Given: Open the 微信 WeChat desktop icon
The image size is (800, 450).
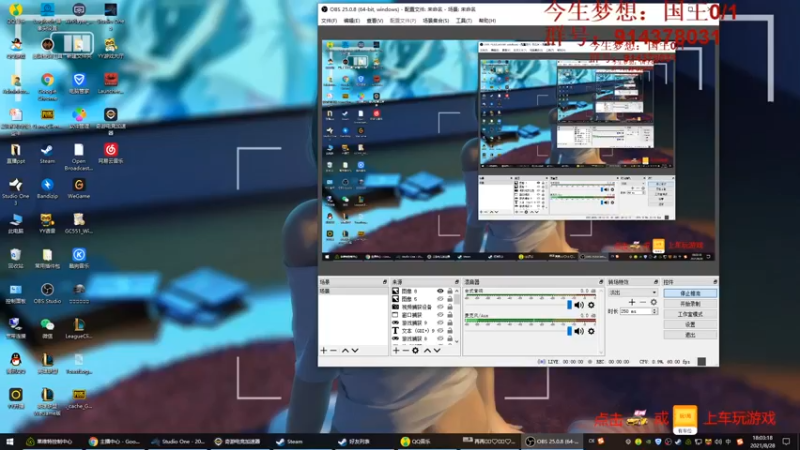Looking at the screenshot, I should click(x=47, y=329).
